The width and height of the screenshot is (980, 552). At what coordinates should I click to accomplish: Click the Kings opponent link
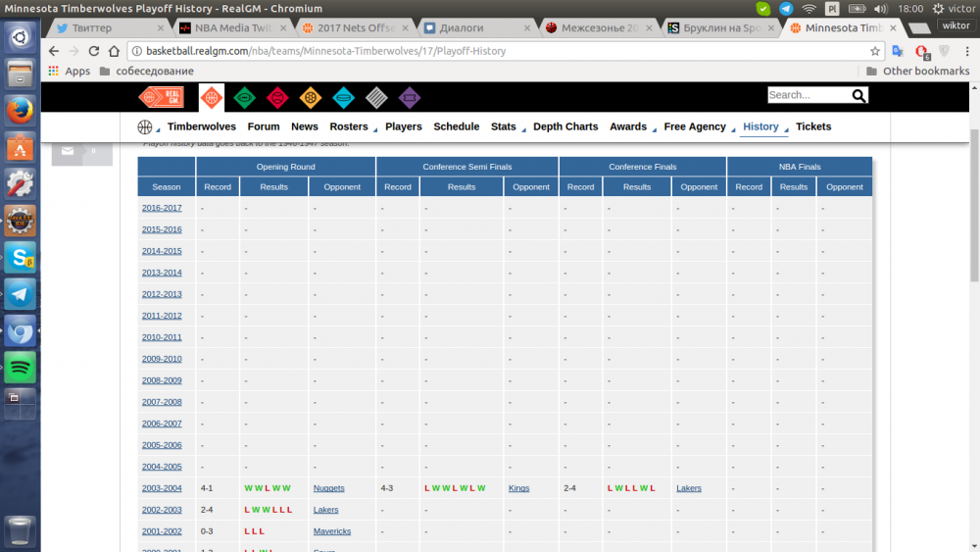518,488
